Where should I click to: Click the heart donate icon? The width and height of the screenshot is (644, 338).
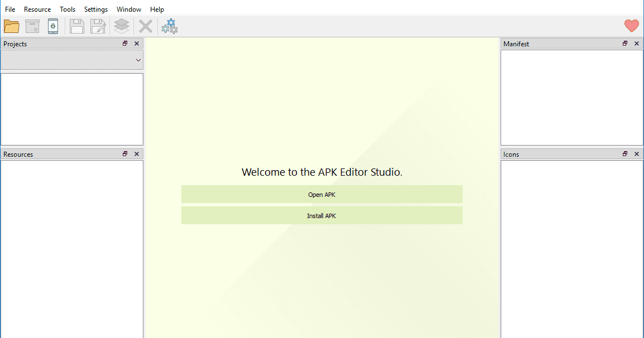(x=631, y=26)
